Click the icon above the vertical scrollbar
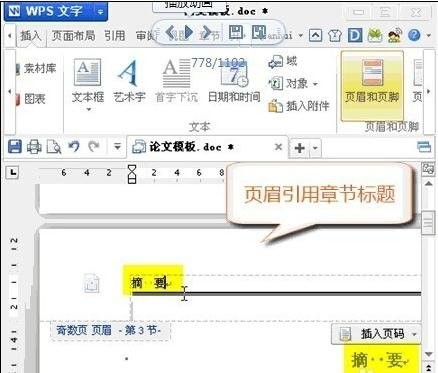 click(x=428, y=169)
